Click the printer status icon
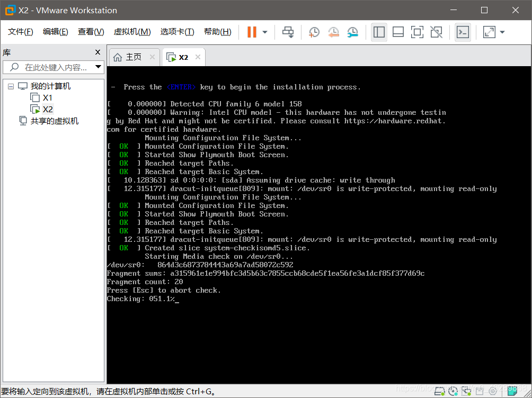The height and width of the screenshot is (398, 532). (480, 391)
